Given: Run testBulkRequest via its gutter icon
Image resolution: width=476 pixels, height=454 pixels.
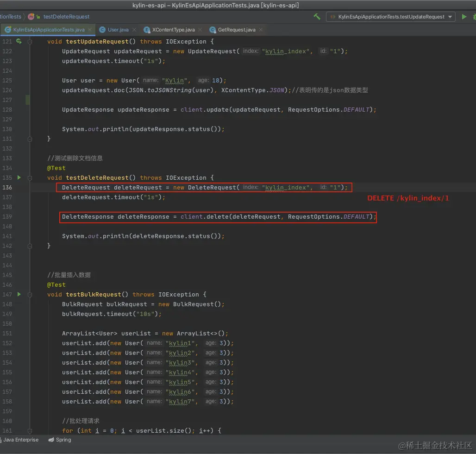Looking at the screenshot, I should coord(19,294).
